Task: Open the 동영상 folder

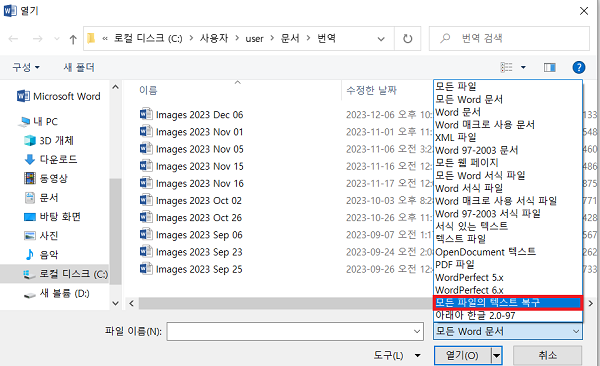Action: 46,178
